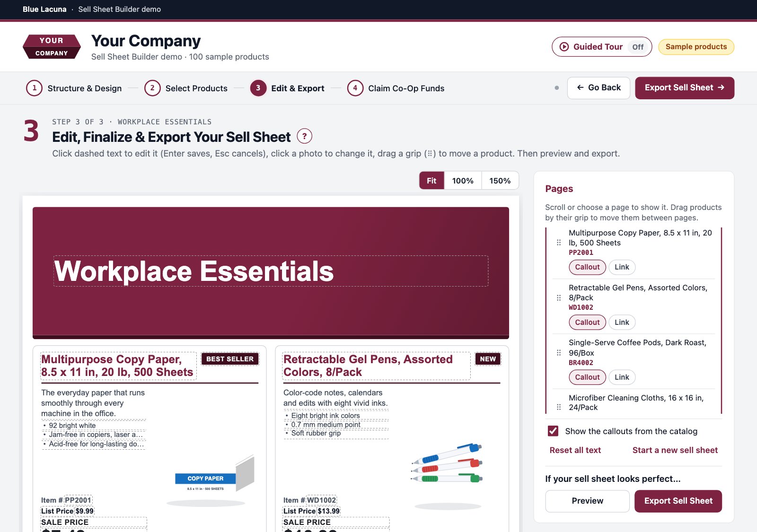This screenshot has width=757, height=532.
Task: Edit the 'Soft rubber grip' bullet
Action: (x=336, y=433)
